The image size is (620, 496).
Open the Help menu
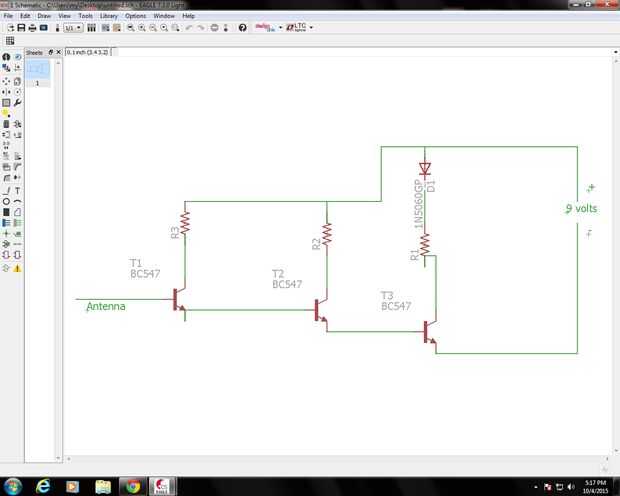coord(188,16)
